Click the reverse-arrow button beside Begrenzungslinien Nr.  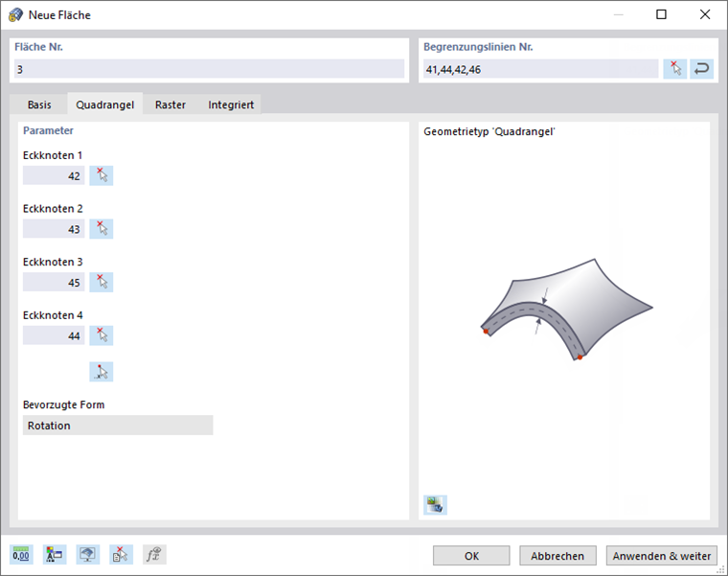tap(701, 69)
